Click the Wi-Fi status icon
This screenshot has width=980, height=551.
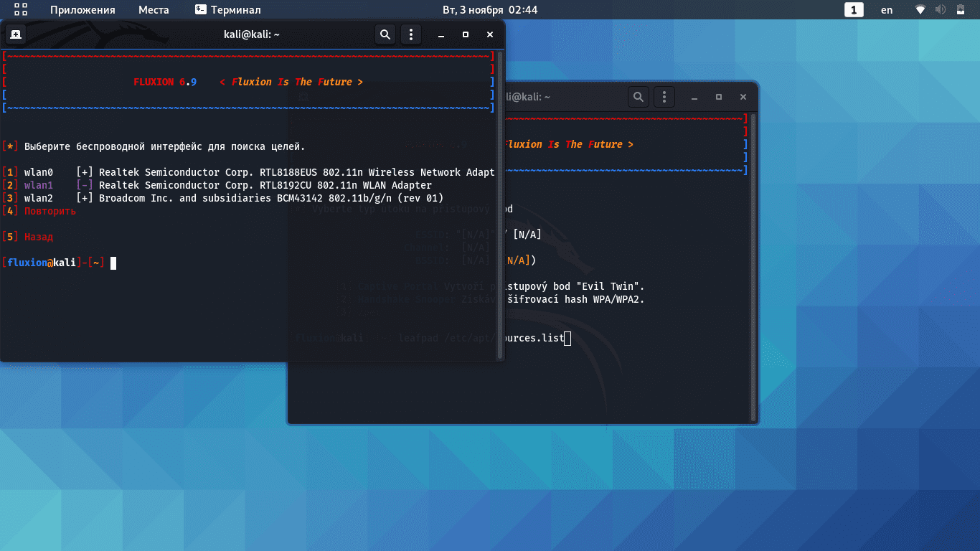click(921, 9)
